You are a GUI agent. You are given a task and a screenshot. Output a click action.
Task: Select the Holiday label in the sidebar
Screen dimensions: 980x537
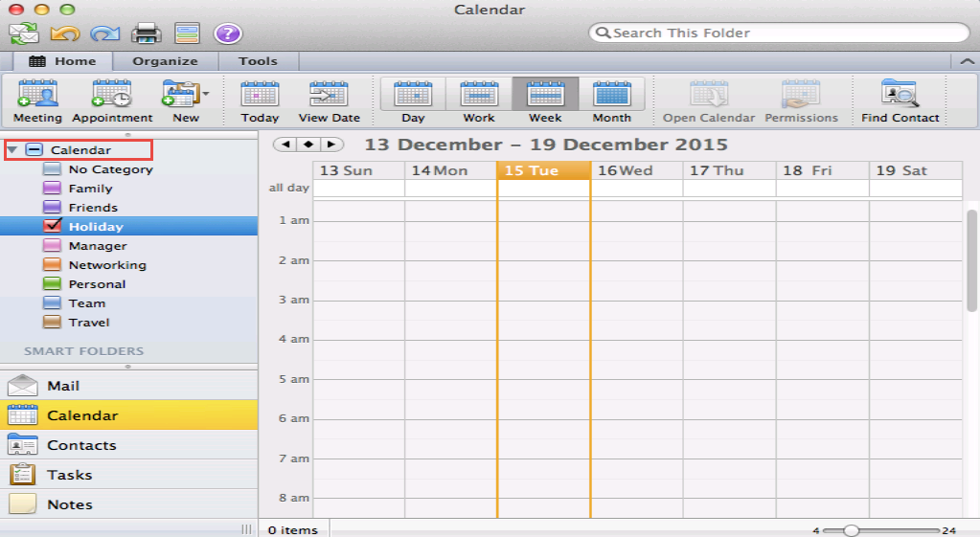[x=96, y=227]
